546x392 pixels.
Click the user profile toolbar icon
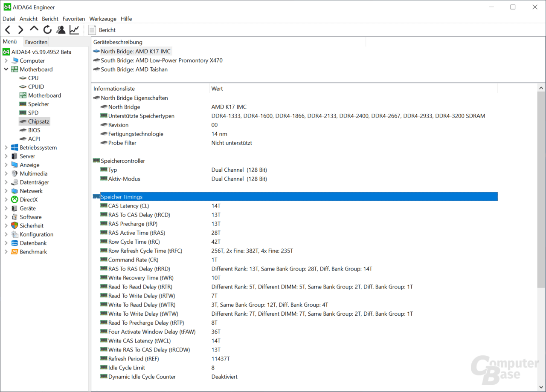61,30
